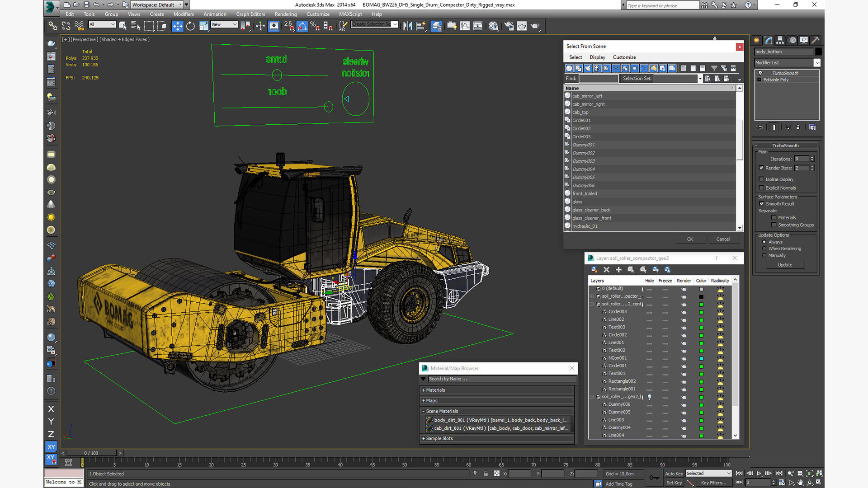This screenshot has height=488, width=868.
Task: Expand Editable Poly in modifier stack
Action: pos(759,80)
